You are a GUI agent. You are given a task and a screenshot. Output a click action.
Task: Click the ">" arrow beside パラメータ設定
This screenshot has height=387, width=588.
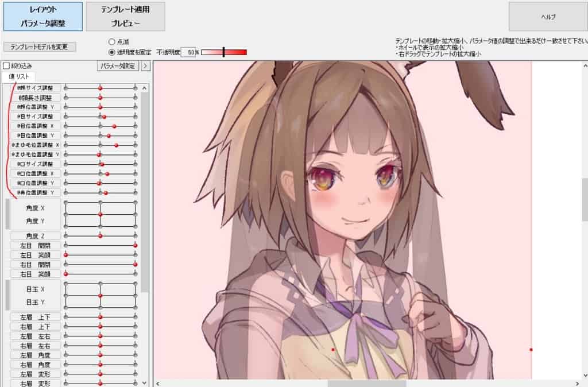[145, 66]
